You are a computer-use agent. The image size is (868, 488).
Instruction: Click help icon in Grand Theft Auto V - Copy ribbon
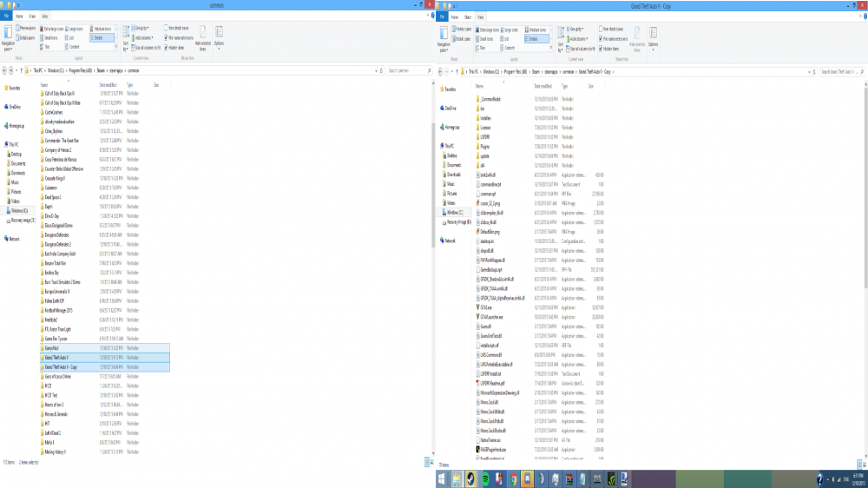pos(865,16)
